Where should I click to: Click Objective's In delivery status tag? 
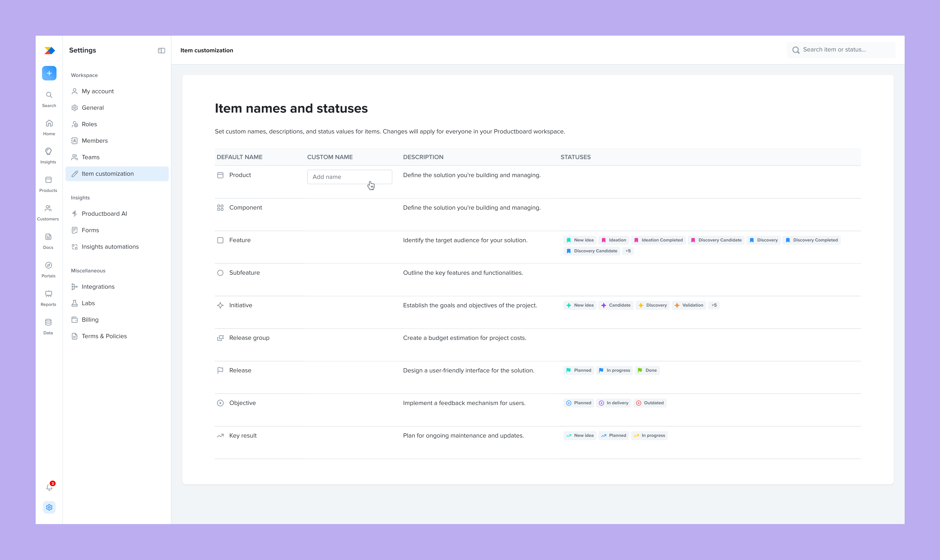(614, 403)
